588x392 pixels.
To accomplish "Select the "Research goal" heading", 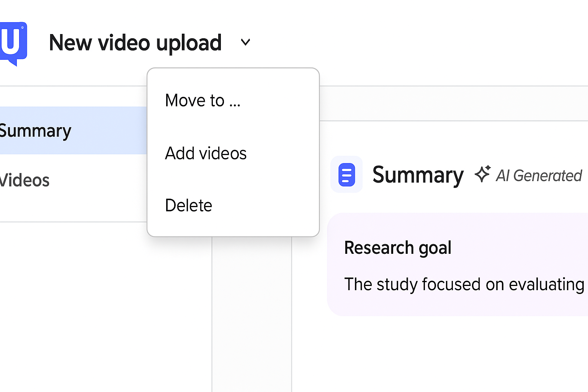I will 397,248.
